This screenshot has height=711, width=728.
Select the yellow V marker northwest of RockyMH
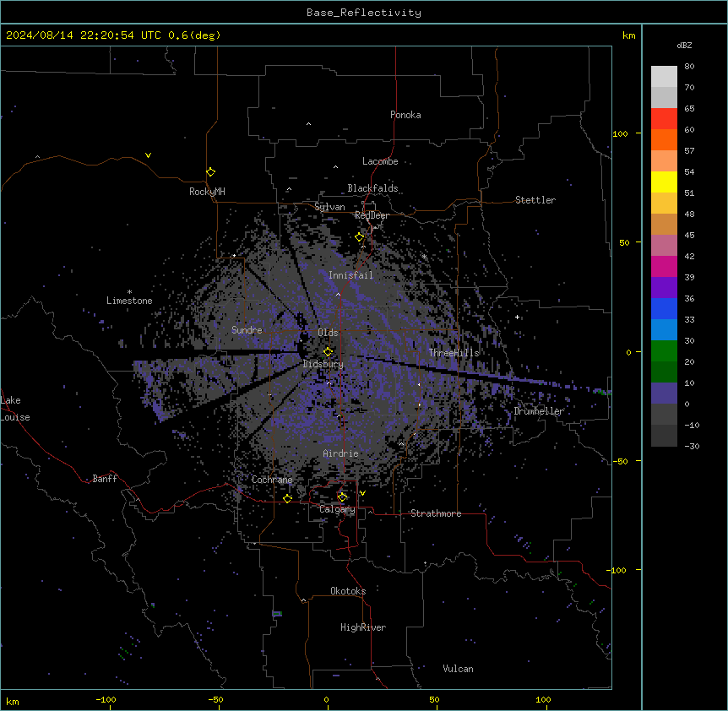148,155
